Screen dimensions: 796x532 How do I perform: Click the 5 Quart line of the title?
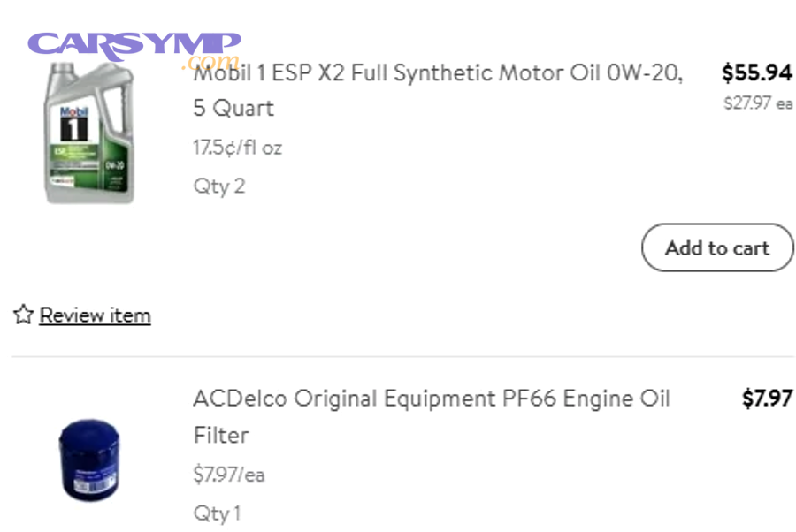[x=232, y=108]
